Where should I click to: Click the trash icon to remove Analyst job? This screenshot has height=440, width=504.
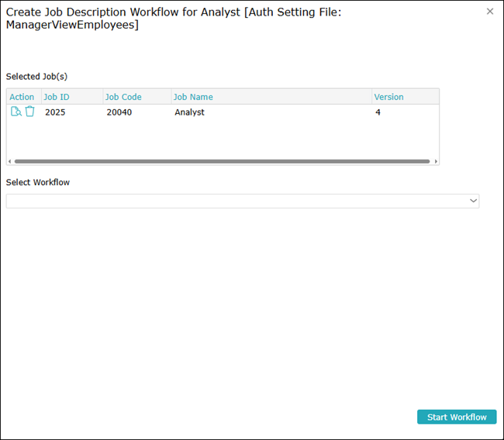point(30,112)
